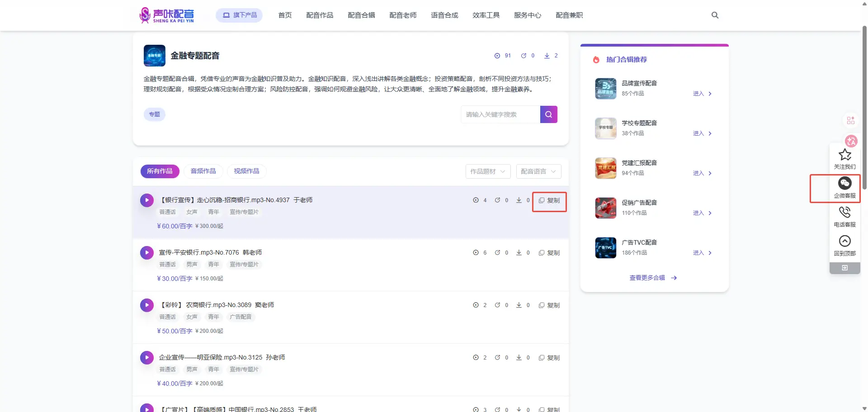
Task: Play the 农商银行 彩铃 audio track
Action: point(147,305)
